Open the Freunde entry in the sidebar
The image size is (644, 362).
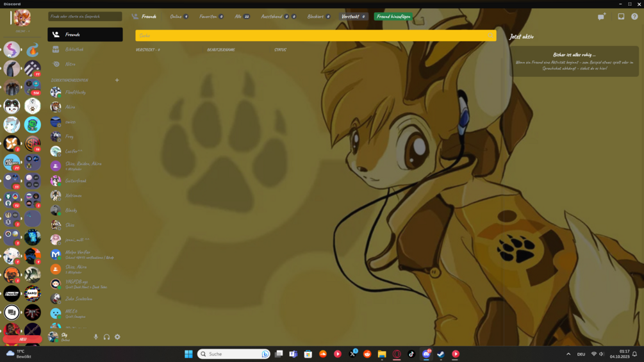pos(85,35)
